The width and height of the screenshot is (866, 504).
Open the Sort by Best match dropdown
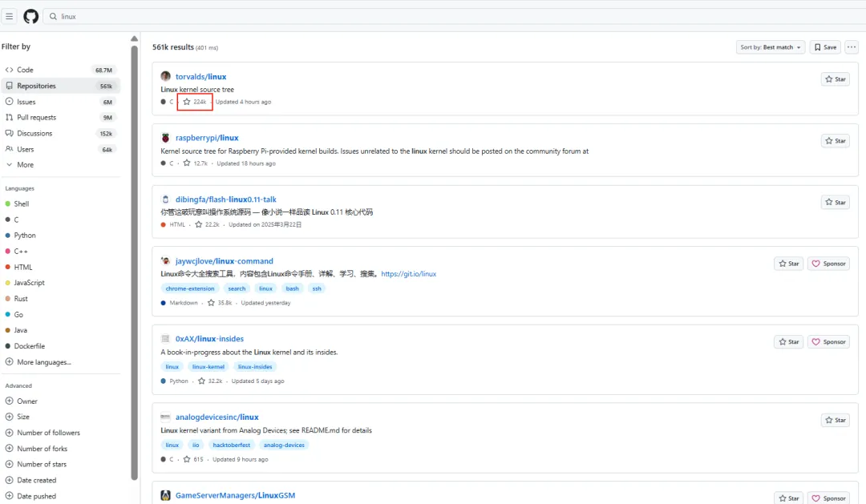point(771,47)
